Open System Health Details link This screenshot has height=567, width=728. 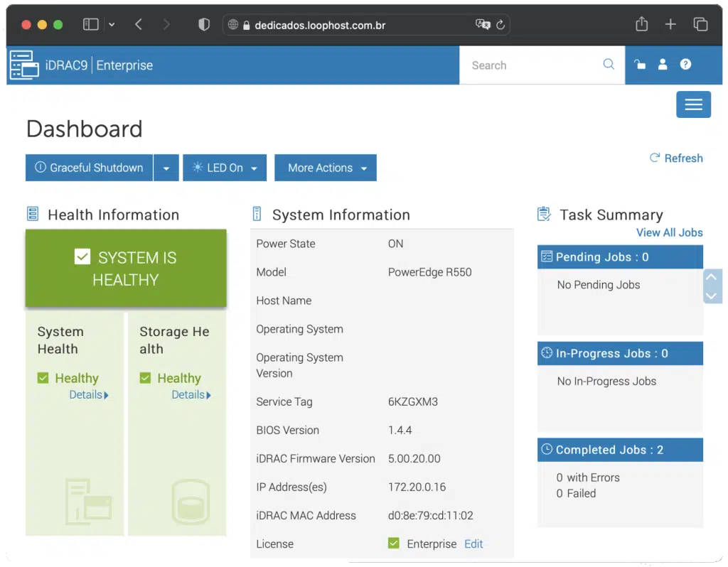(89, 395)
